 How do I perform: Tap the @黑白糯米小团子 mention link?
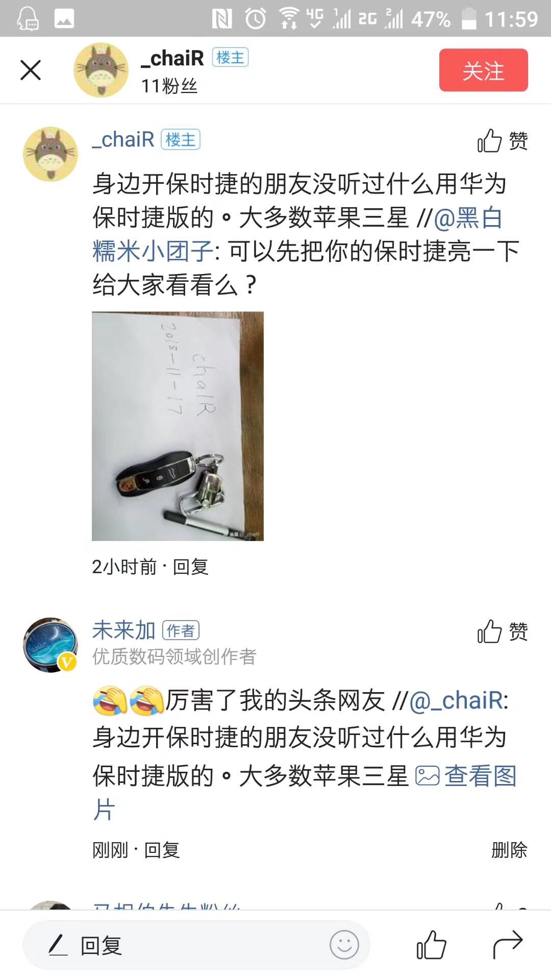coord(297,234)
